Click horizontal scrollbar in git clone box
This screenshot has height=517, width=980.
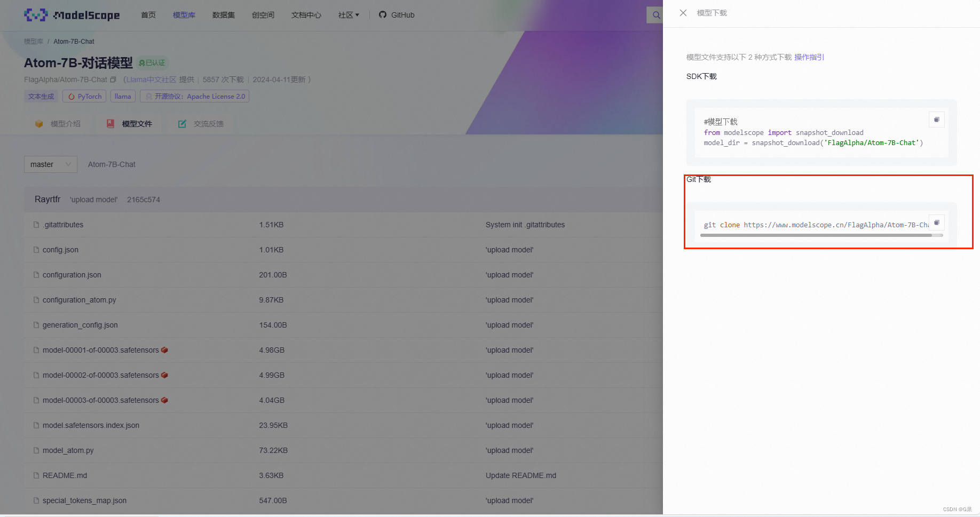pyautogui.click(x=821, y=235)
